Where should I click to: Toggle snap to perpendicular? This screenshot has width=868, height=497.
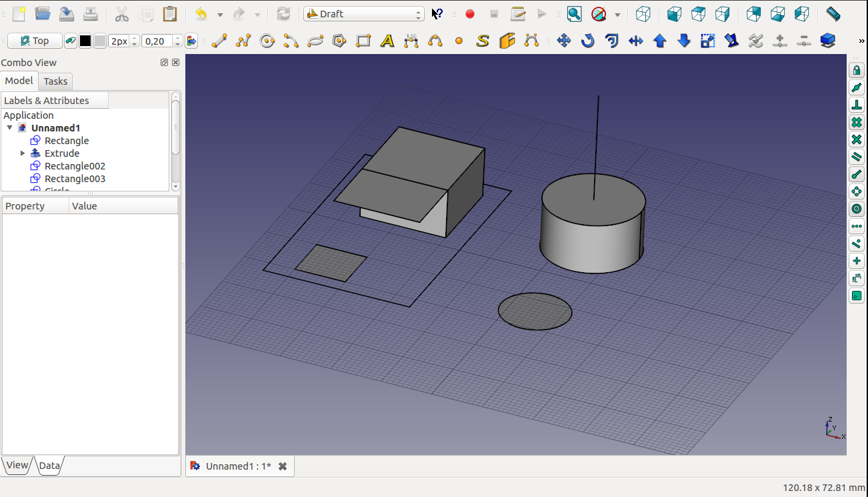857,105
